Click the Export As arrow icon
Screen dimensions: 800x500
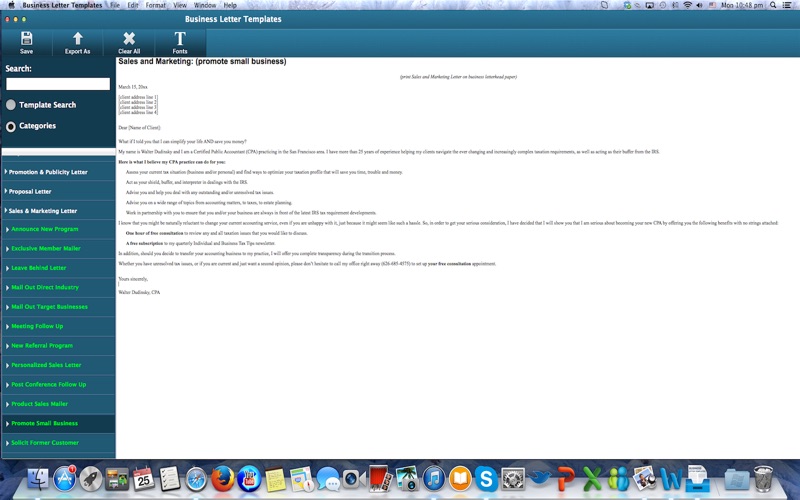(x=78, y=38)
